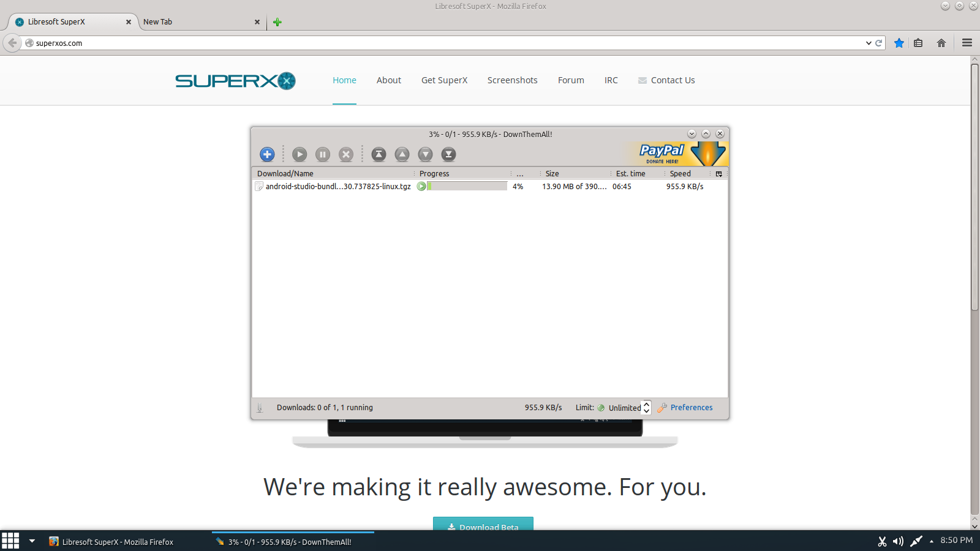The width and height of the screenshot is (980, 551).
Task: Switch to the New Tab tab
Action: click(x=196, y=22)
